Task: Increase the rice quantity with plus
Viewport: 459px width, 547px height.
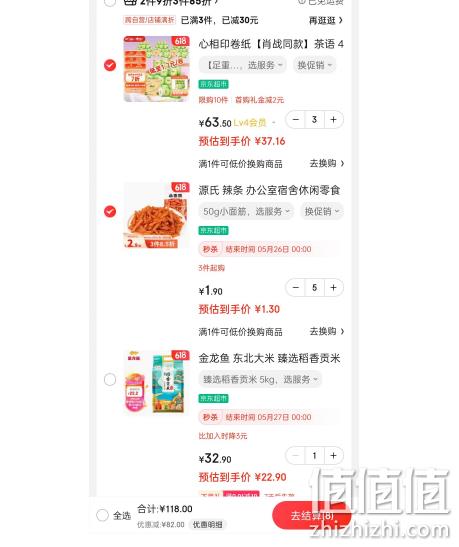Action: [x=333, y=456]
